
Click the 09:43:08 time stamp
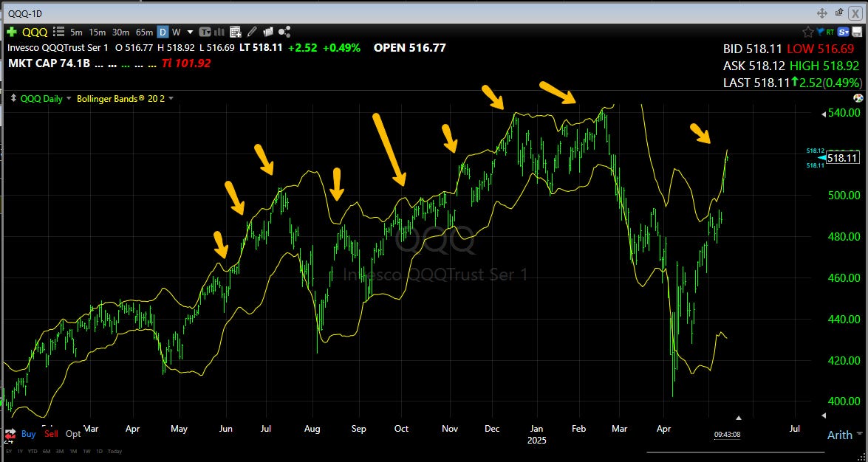point(728,435)
